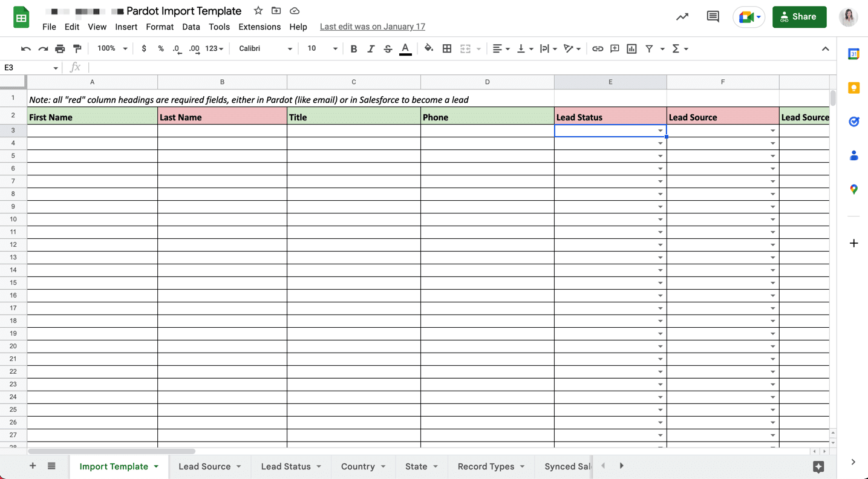This screenshot has height=479, width=868.
Task: Open text rotation dropdown
Action: point(572,48)
